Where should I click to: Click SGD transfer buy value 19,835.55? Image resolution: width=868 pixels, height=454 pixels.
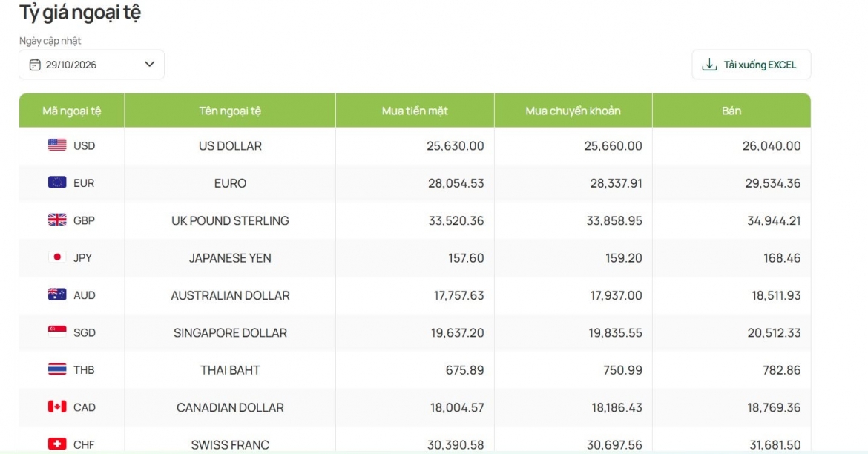pyautogui.click(x=616, y=333)
